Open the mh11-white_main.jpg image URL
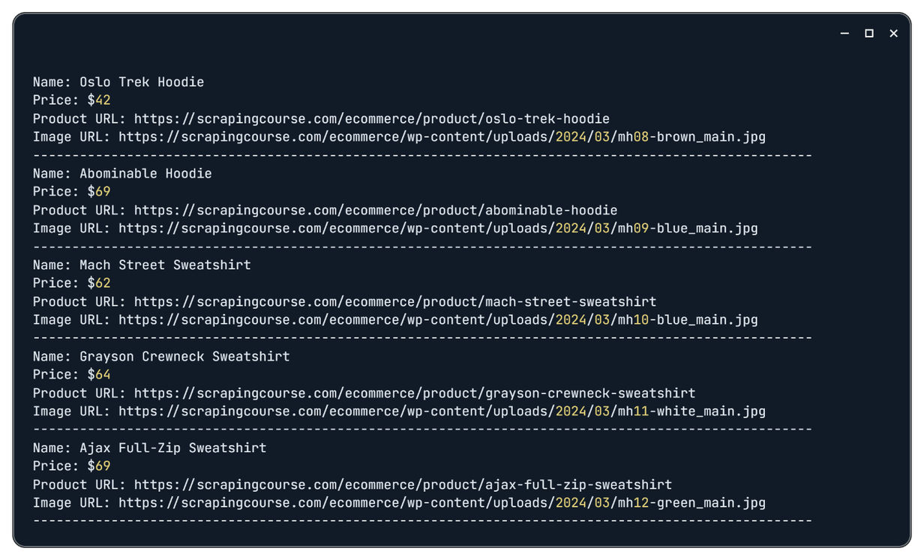 pos(442,412)
